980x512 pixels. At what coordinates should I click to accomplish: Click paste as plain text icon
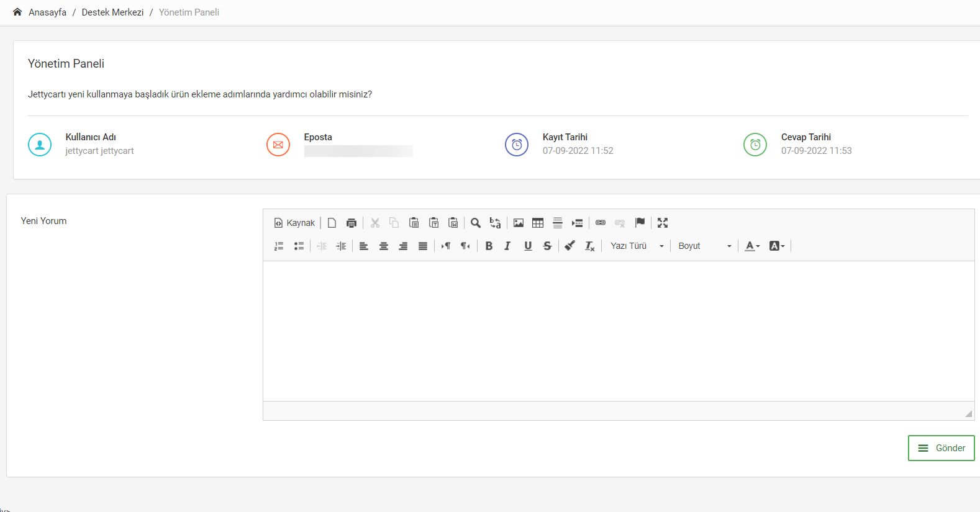click(434, 223)
